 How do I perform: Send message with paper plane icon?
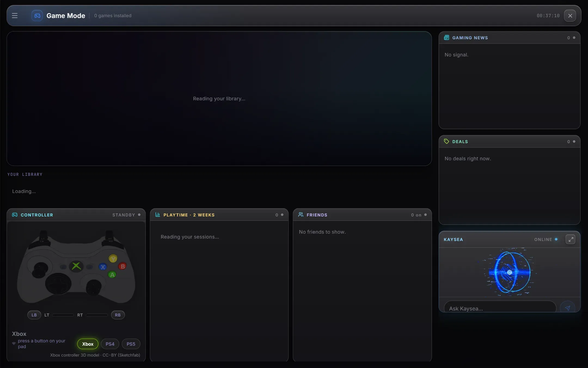click(568, 308)
